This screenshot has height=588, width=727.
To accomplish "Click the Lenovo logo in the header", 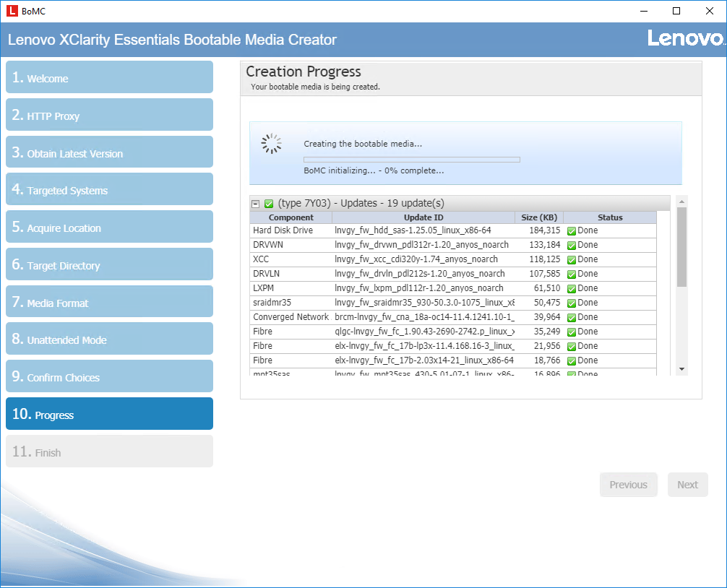I will (x=687, y=38).
